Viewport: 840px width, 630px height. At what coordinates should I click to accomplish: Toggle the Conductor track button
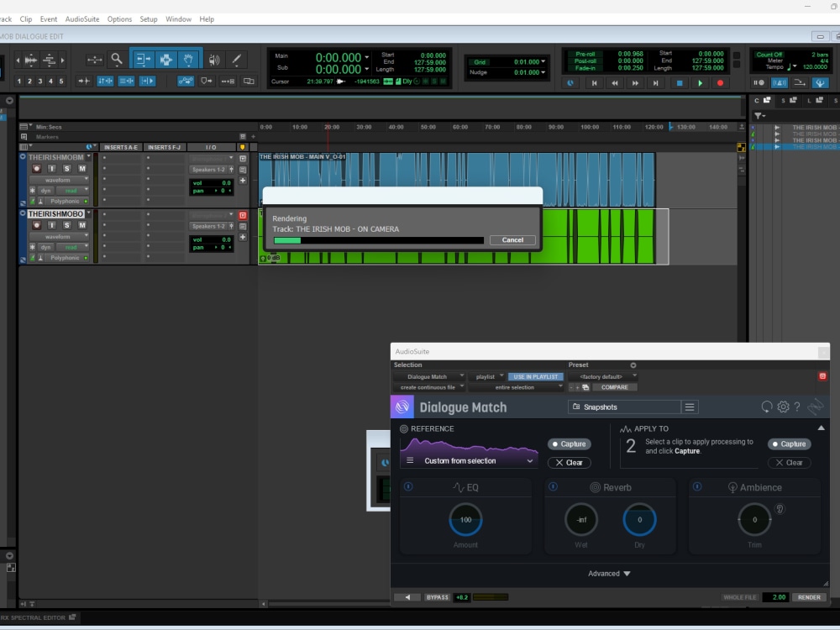tap(820, 83)
